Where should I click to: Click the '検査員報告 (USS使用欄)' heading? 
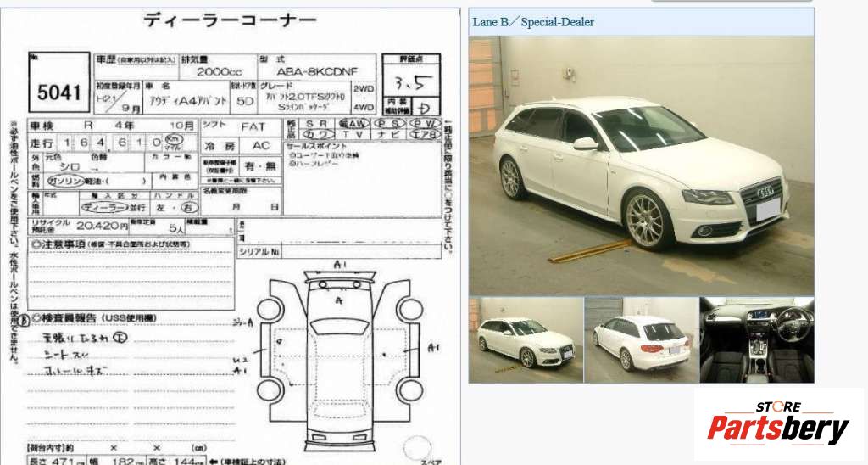click(95, 318)
